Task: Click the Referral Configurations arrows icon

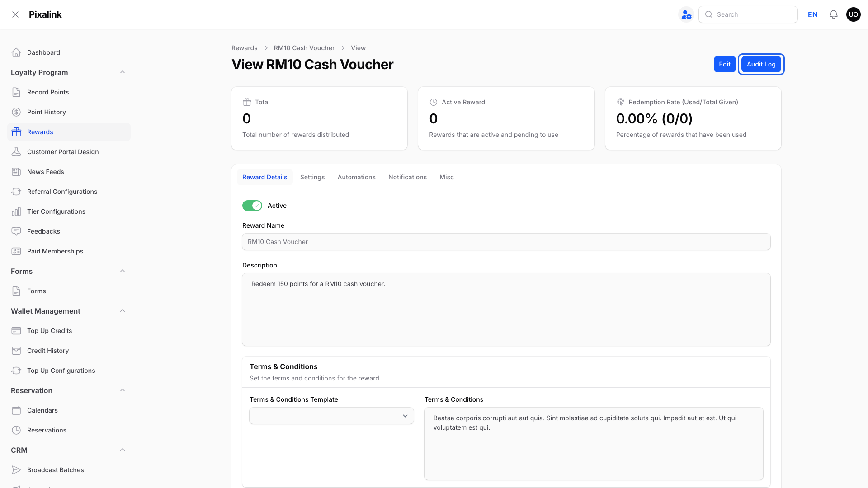Action: click(x=16, y=192)
